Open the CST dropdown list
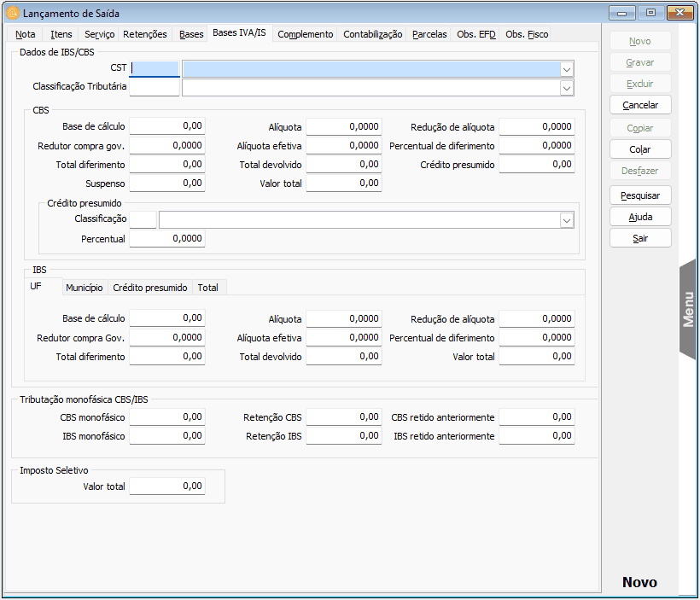This screenshot has width=700, height=600. pos(566,69)
